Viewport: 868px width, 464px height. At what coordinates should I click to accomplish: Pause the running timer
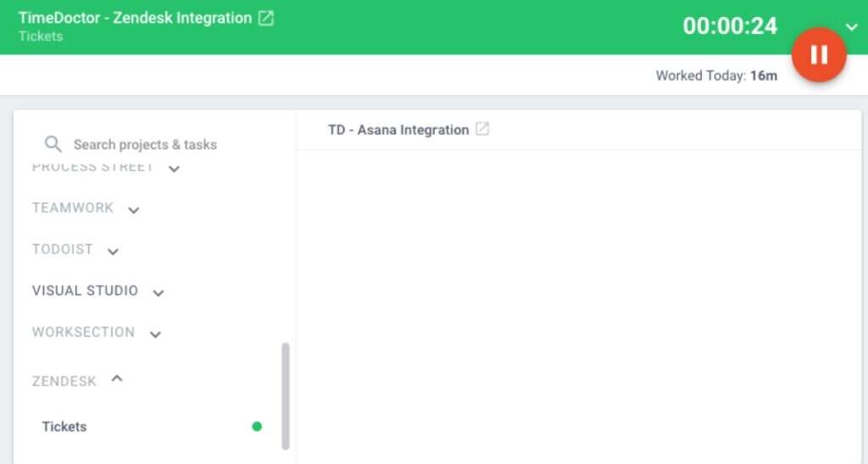819,55
